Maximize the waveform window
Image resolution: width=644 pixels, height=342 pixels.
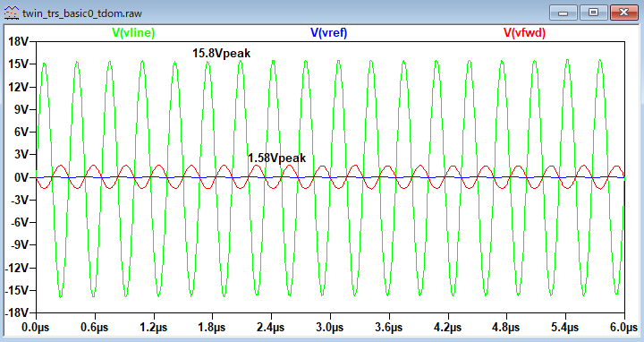click(593, 13)
